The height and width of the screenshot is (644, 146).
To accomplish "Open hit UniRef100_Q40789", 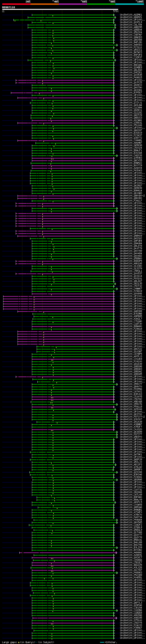I will (131, 251).
